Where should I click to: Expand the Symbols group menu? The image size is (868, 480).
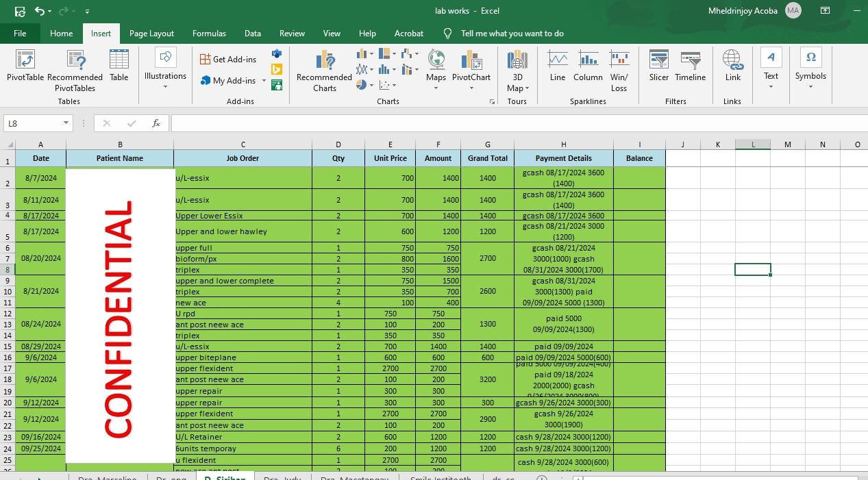[810, 68]
